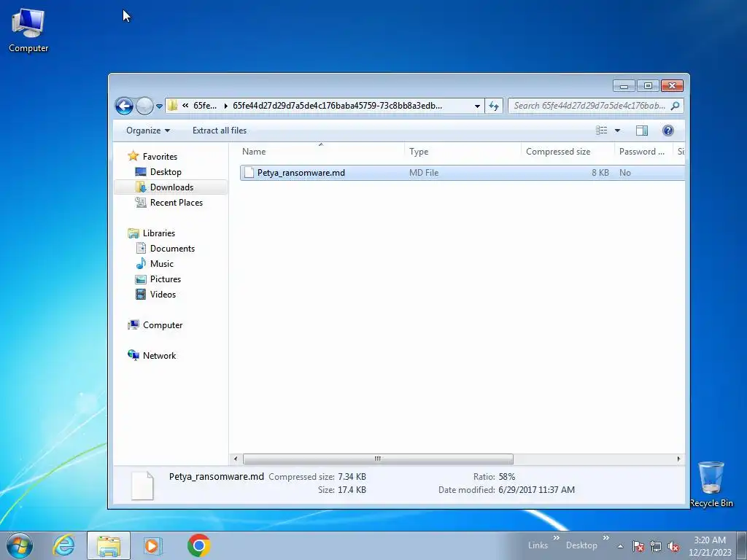This screenshot has height=560, width=747.
Task: Open the Windows Start menu
Action: [x=20, y=545]
